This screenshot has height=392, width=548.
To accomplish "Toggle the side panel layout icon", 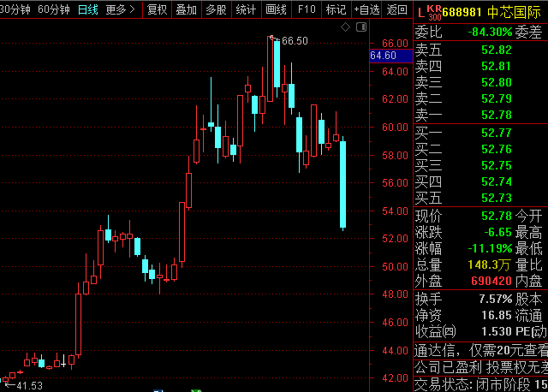I will pyautogui.click(x=361, y=27).
